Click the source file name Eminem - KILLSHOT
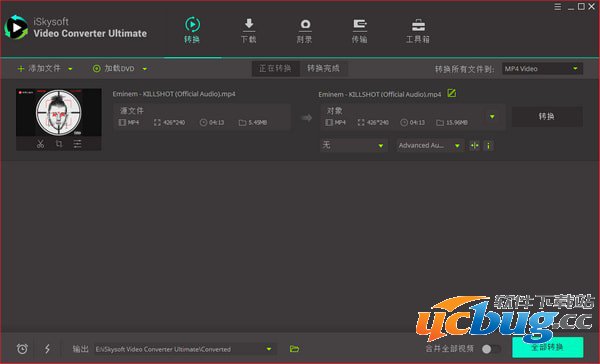The height and width of the screenshot is (364, 600). tap(174, 94)
